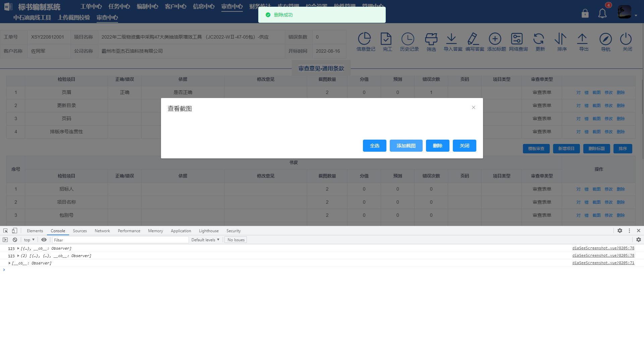Open 编写答案 pencil icon
The width and height of the screenshot is (644, 348).
473,39
